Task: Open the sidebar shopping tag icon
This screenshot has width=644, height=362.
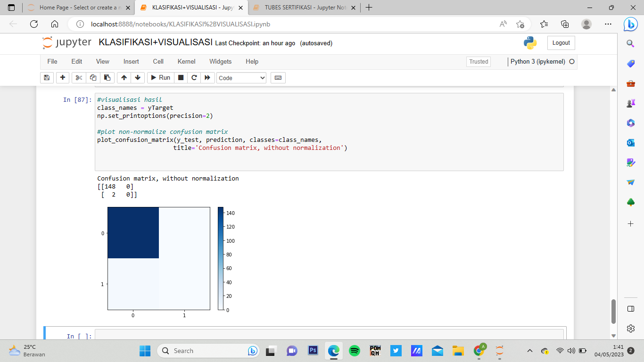Action: pyautogui.click(x=631, y=64)
